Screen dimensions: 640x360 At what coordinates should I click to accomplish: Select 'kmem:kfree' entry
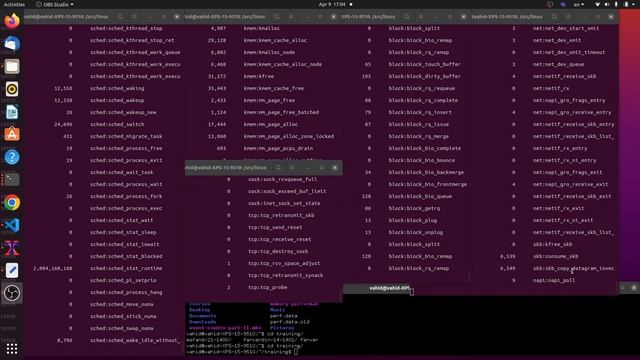click(x=259, y=76)
